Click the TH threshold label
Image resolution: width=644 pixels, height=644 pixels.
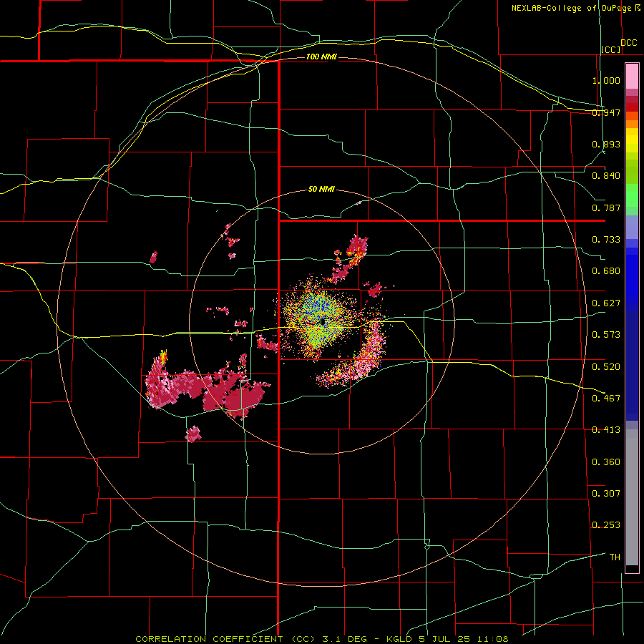[615, 557]
